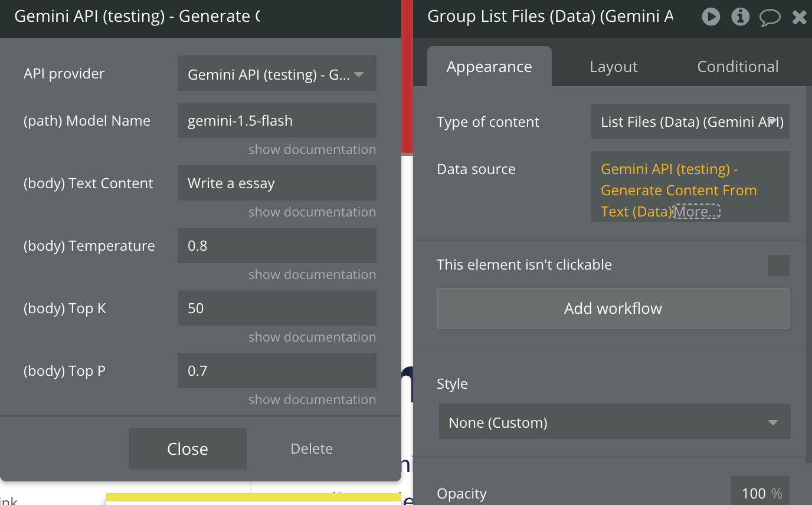Click the Delete button in API popup

coord(312,449)
